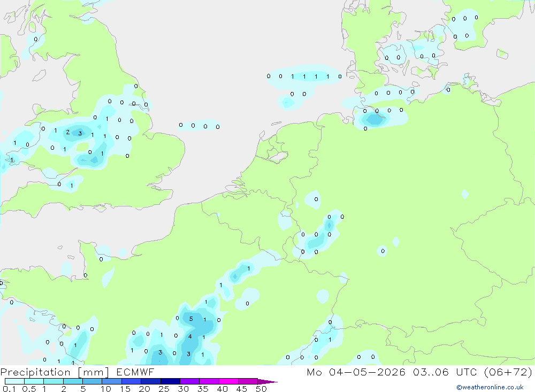Click the 45–50 mm legend color swatch

pos(248,381)
